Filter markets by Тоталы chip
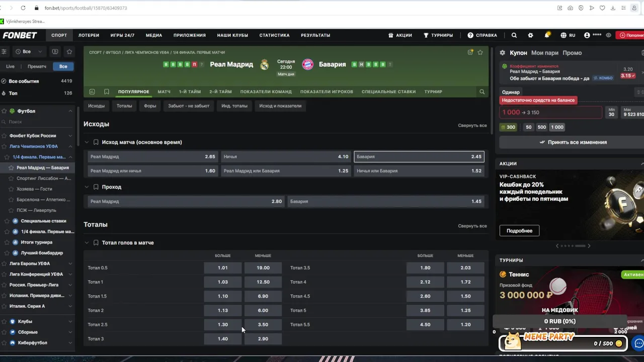644x362 pixels. click(124, 106)
